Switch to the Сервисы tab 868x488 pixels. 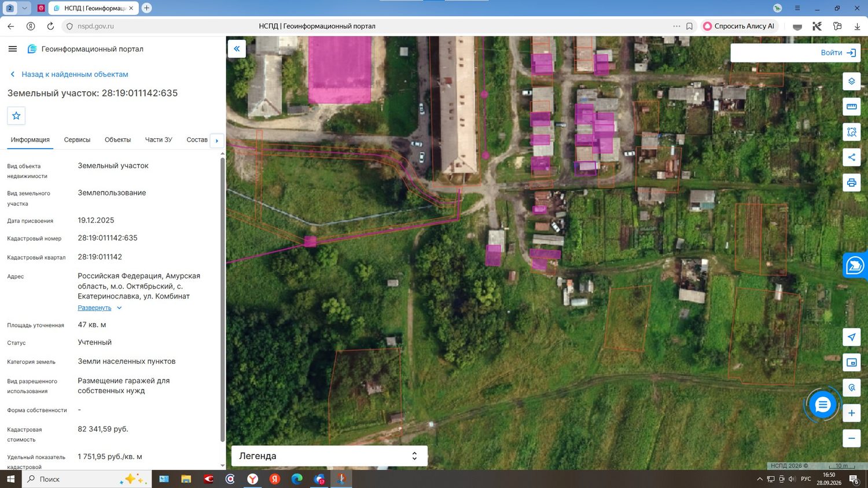click(x=77, y=140)
